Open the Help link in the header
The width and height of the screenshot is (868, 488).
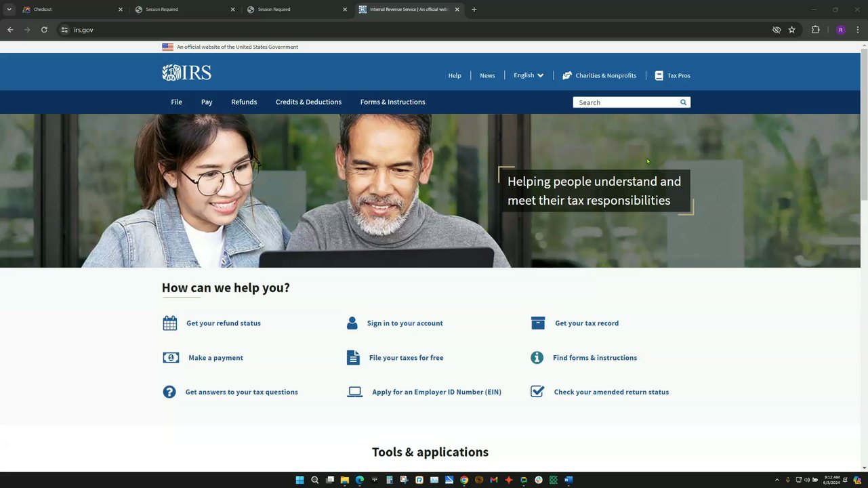[x=455, y=75]
